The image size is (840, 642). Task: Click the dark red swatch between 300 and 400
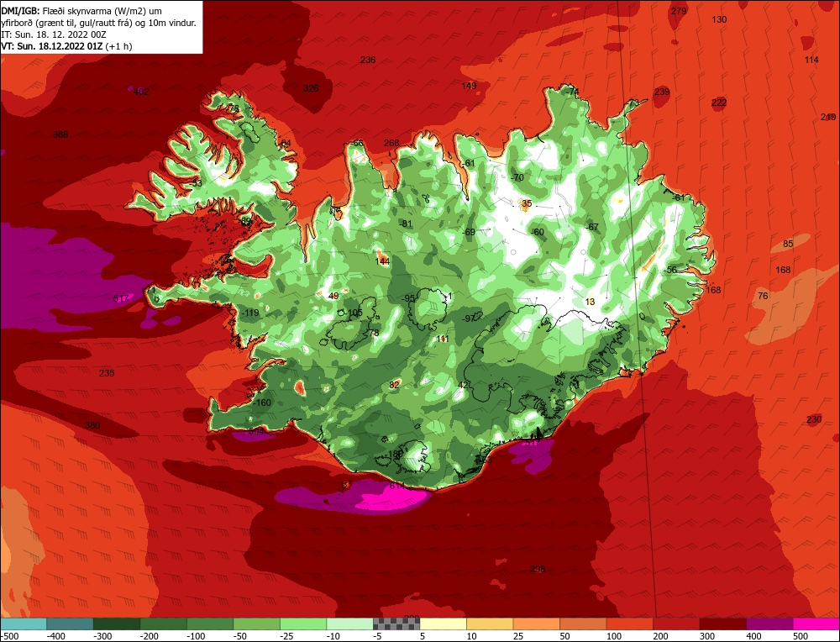tap(723, 624)
